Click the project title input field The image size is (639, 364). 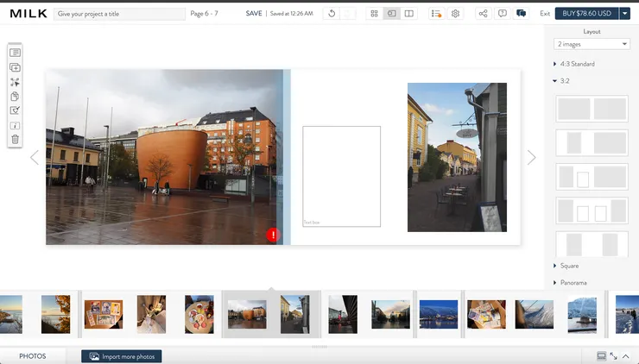click(119, 14)
